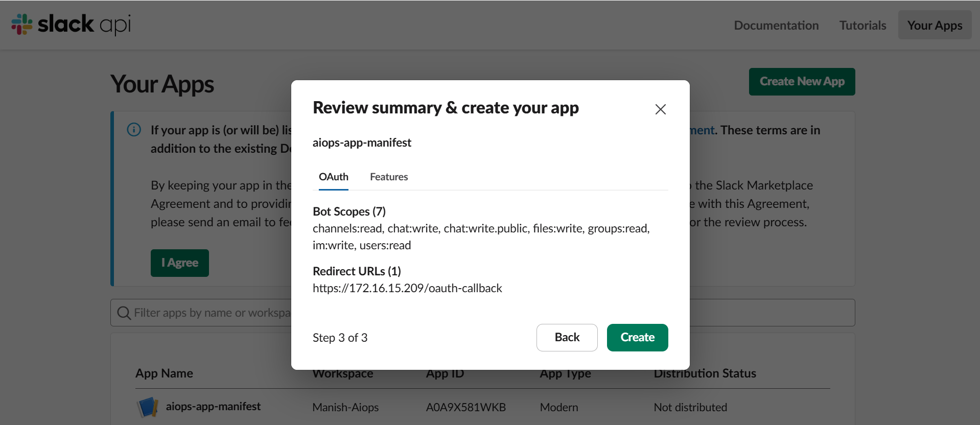Go back to the previous step

tap(567, 338)
